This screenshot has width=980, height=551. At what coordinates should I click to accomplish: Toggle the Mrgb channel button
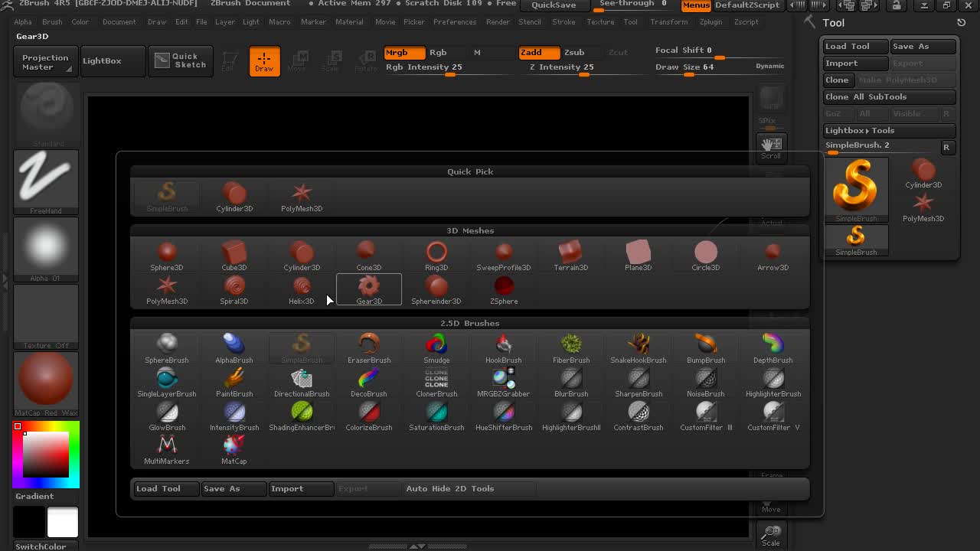tap(404, 53)
